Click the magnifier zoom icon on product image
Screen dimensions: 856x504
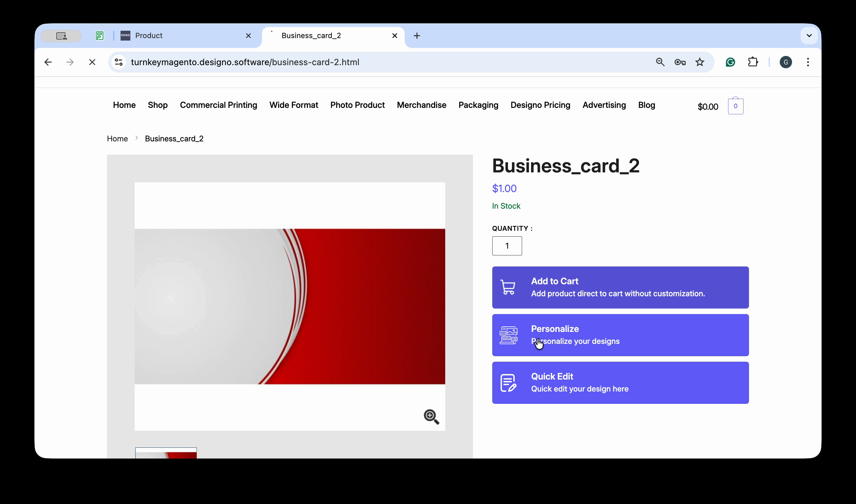point(431,416)
